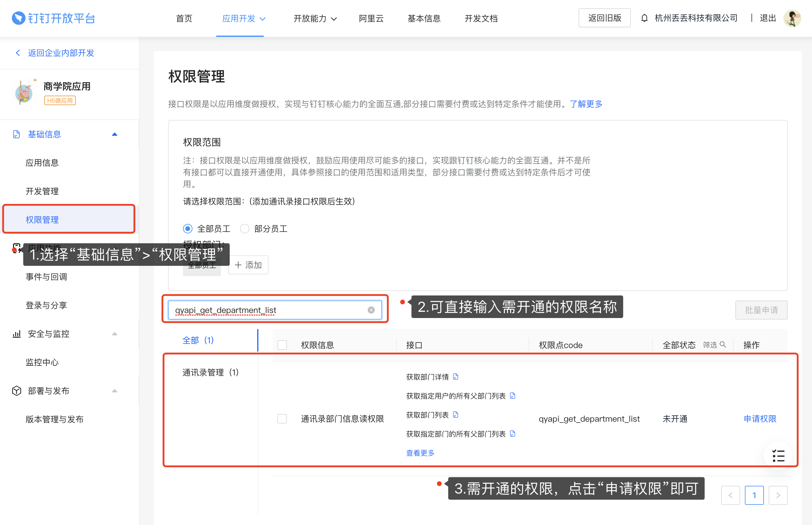The image size is (812, 525).
Task: Open the notification bell icon
Action: point(644,18)
